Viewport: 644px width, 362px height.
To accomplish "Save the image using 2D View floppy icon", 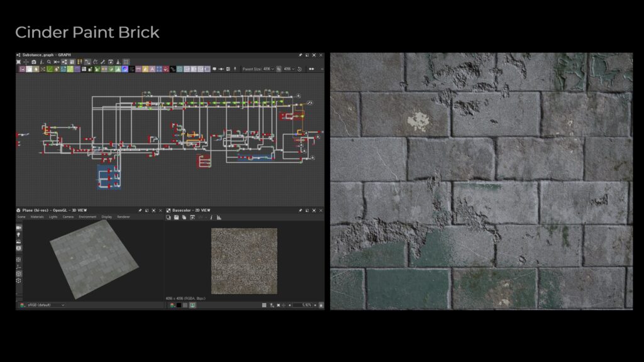I will click(176, 217).
